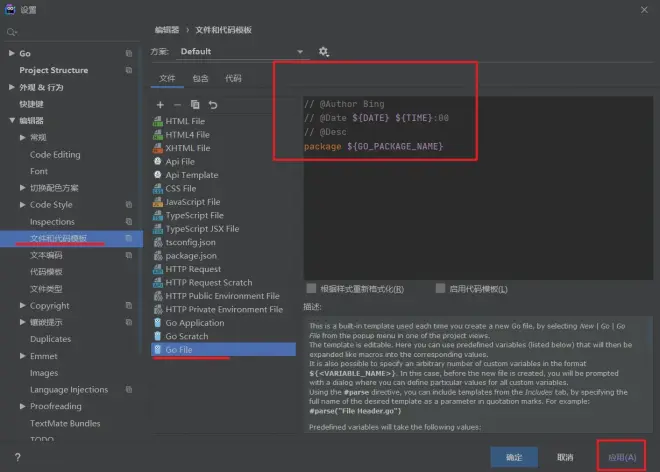Select the XHTML File template icon
660x472 pixels.
(158, 148)
